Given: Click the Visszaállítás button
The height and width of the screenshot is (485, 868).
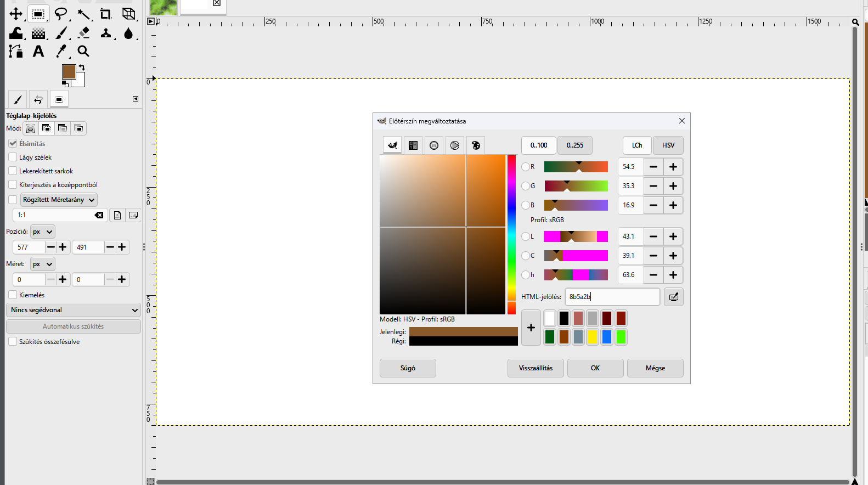Looking at the screenshot, I should pyautogui.click(x=536, y=368).
